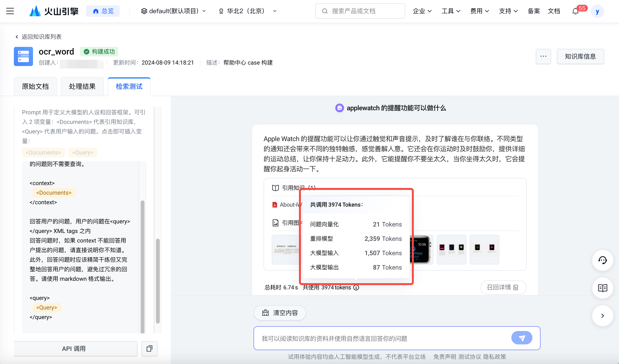Expand the 华北2（北京）region dropdown
This screenshot has width=619, height=364.
click(248, 11)
